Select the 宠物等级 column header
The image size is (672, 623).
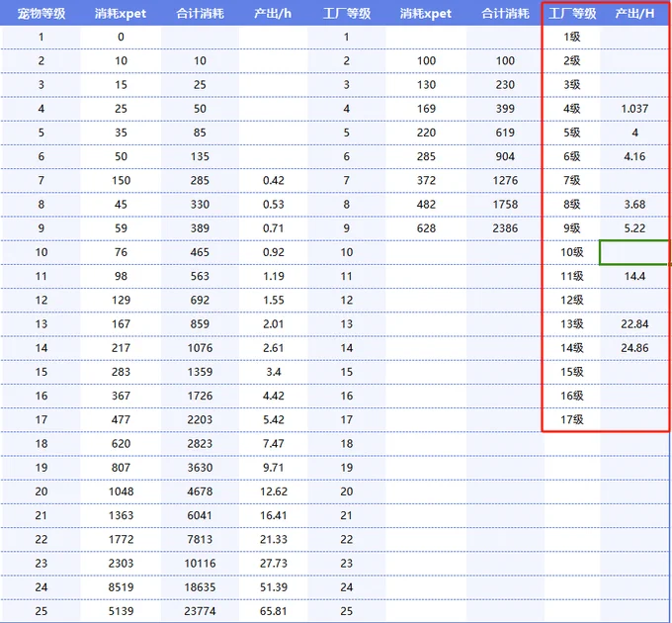coord(42,14)
